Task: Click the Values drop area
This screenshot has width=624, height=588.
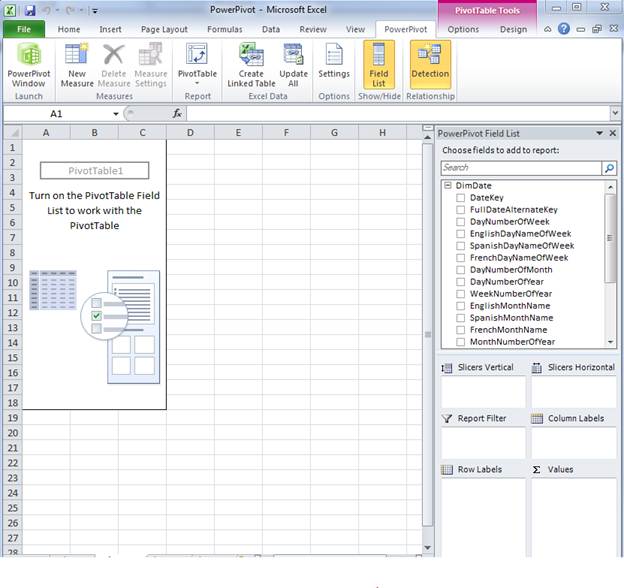Action: (573, 516)
